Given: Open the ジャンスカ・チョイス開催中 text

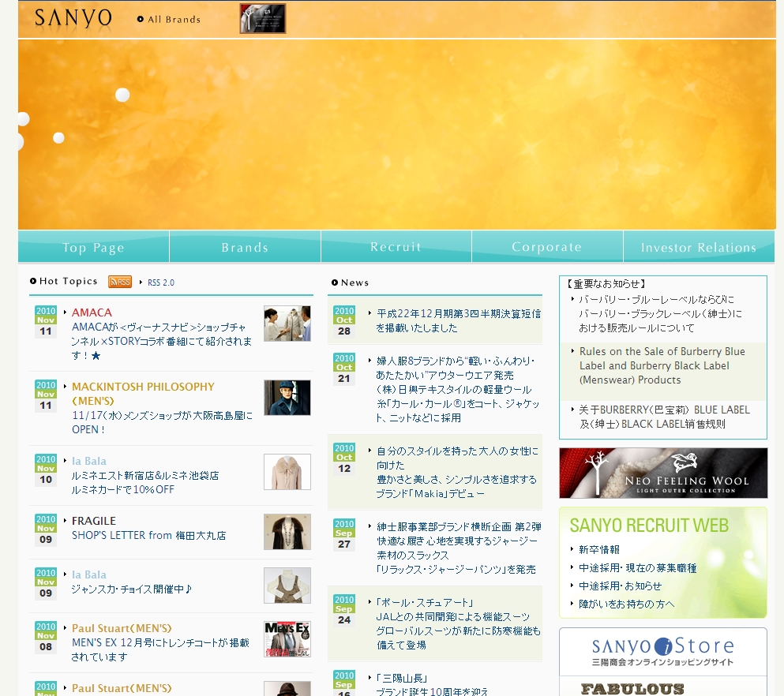Looking at the screenshot, I should (132, 589).
